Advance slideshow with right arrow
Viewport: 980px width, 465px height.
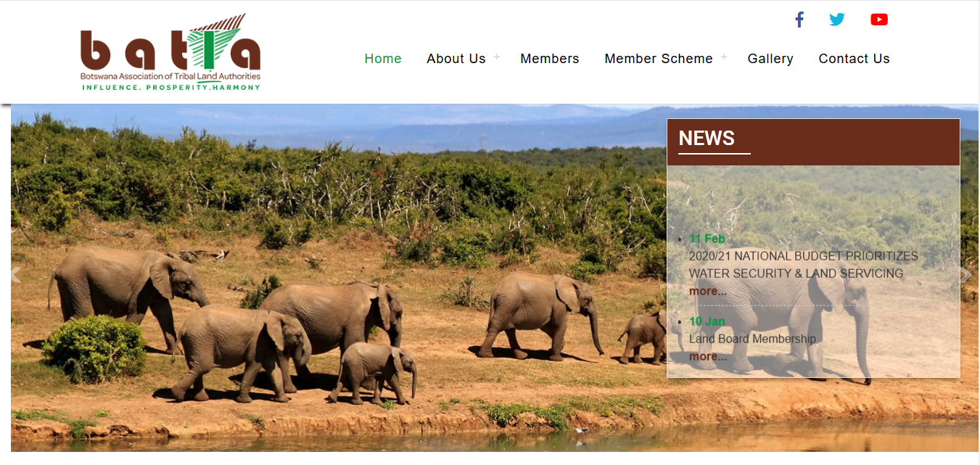tap(965, 275)
